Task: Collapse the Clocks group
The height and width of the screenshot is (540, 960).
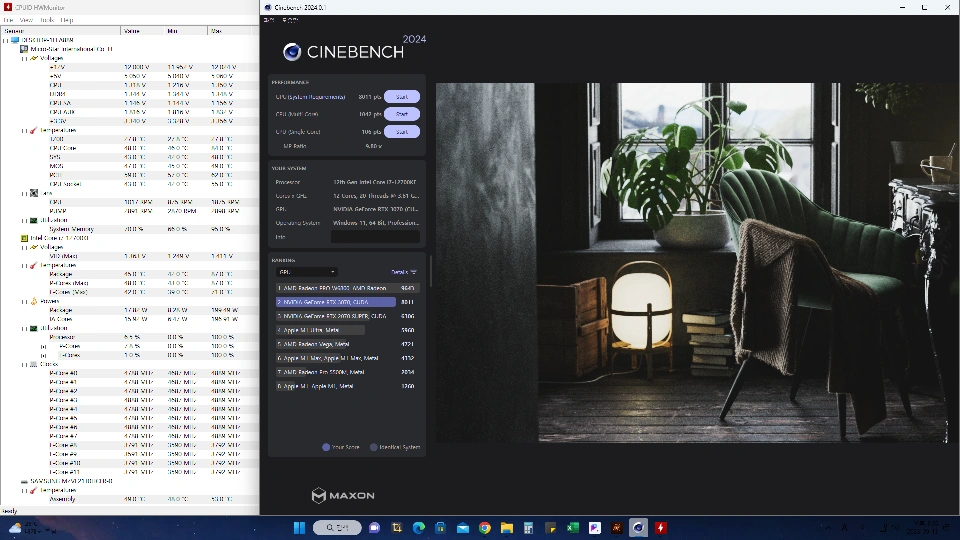Action: pos(24,364)
